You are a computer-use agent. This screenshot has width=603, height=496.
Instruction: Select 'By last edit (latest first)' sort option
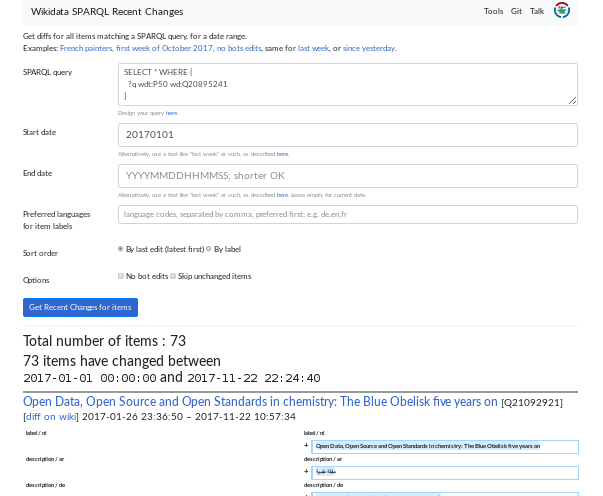[x=121, y=249]
